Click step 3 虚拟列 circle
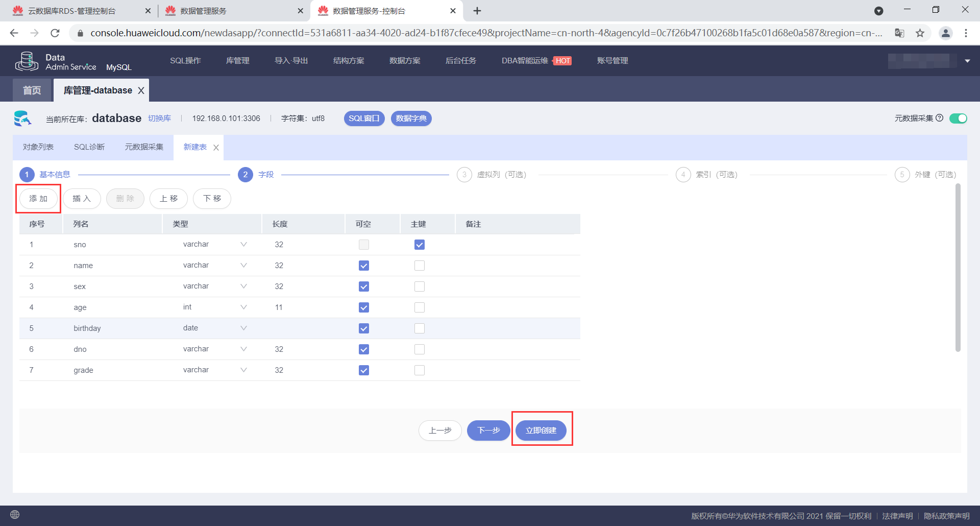 464,175
